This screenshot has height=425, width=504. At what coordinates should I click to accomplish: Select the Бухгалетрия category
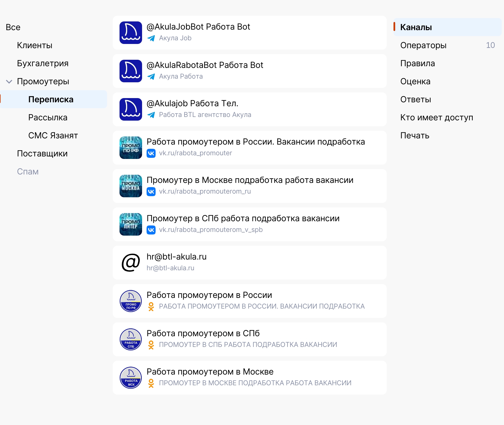point(43,63)
